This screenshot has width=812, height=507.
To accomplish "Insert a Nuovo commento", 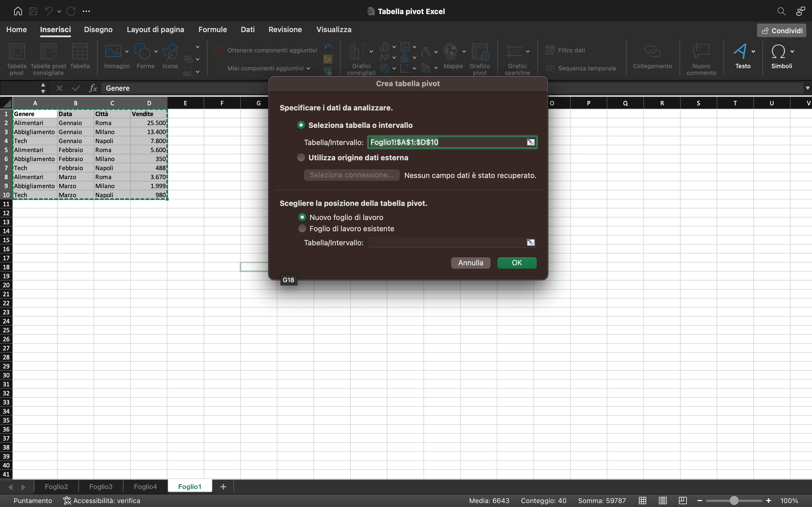I will pyautogui.click(x=701, y=59).
